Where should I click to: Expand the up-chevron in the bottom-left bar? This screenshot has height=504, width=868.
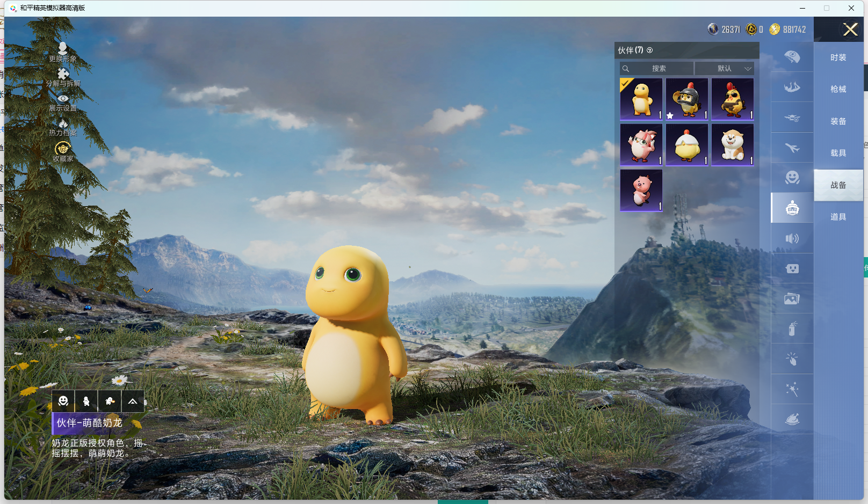[x=133, y=401]
